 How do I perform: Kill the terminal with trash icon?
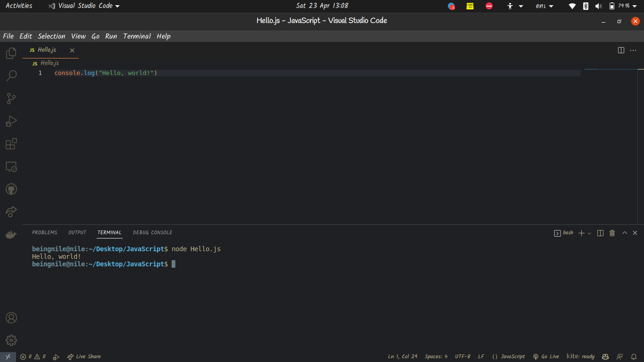(x=612, y=233)
